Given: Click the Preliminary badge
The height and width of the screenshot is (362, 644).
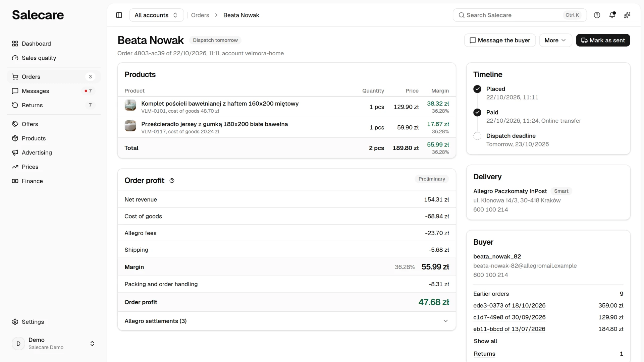Looking at the screenshot, I should coord(432,179).
